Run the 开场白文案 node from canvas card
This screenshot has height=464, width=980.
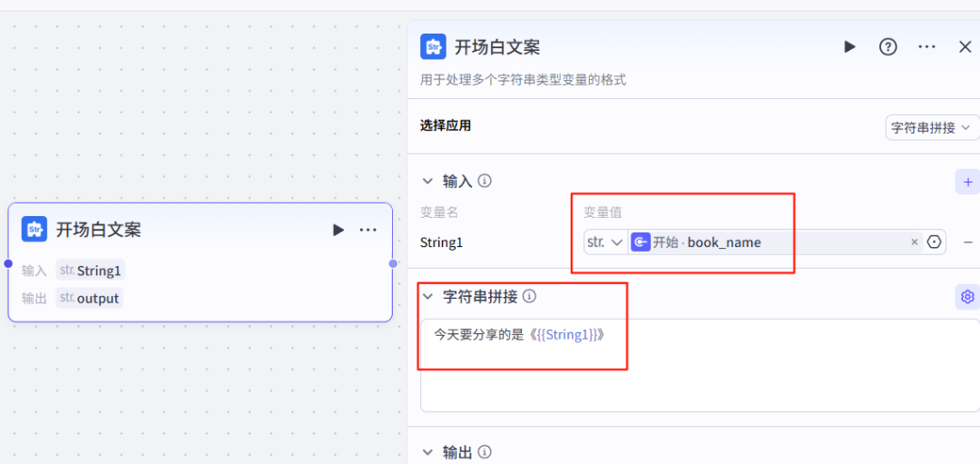(338, 230)
